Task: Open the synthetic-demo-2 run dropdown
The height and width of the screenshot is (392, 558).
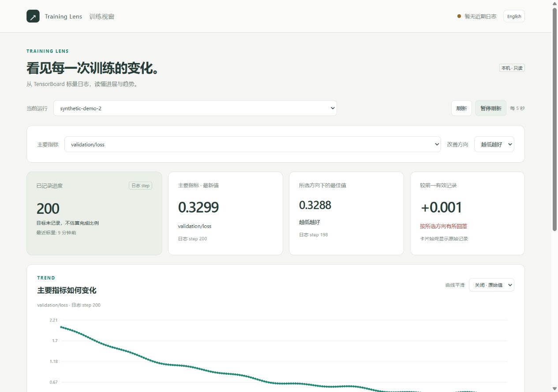Action: tap(195, 108)
